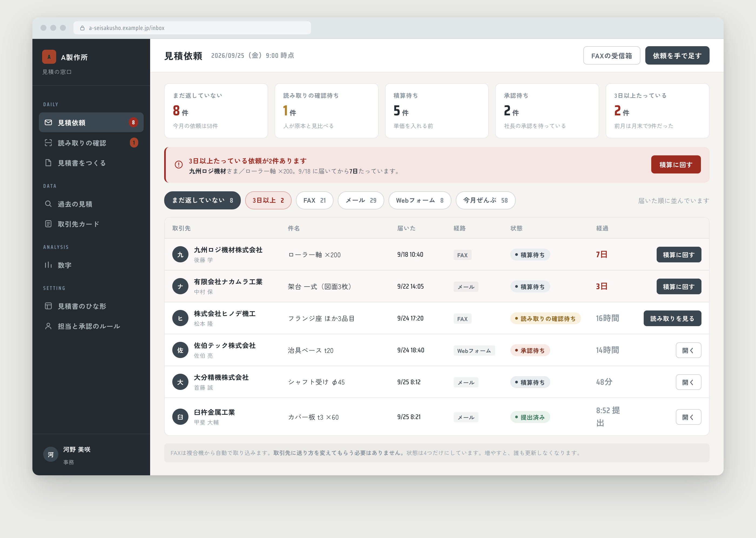
Task: Click the 読み取りの確認待ち status pill
Action: 545,318
